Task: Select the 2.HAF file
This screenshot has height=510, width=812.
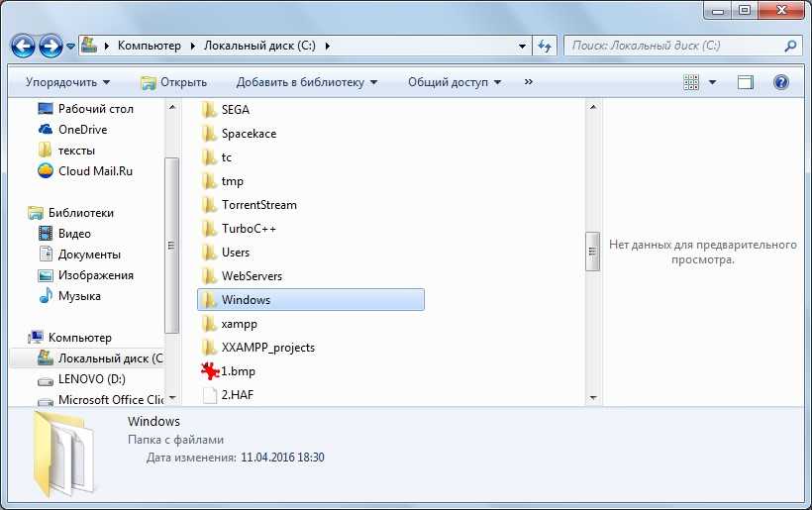Action: pos(228,395)
